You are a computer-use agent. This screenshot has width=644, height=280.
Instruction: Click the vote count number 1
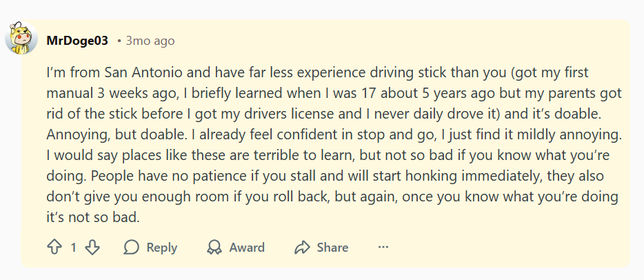click(74, 248)
